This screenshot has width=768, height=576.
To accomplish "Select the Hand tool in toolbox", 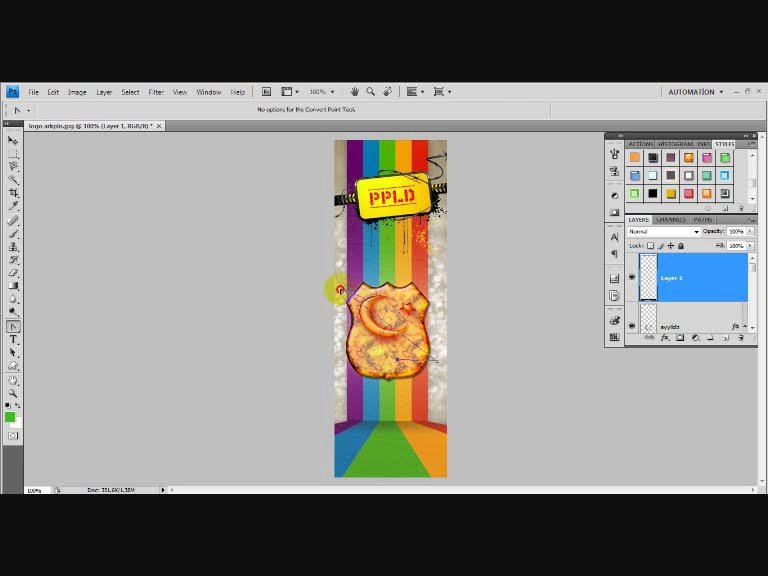I will pyautogui.click(x=13, y=381).
